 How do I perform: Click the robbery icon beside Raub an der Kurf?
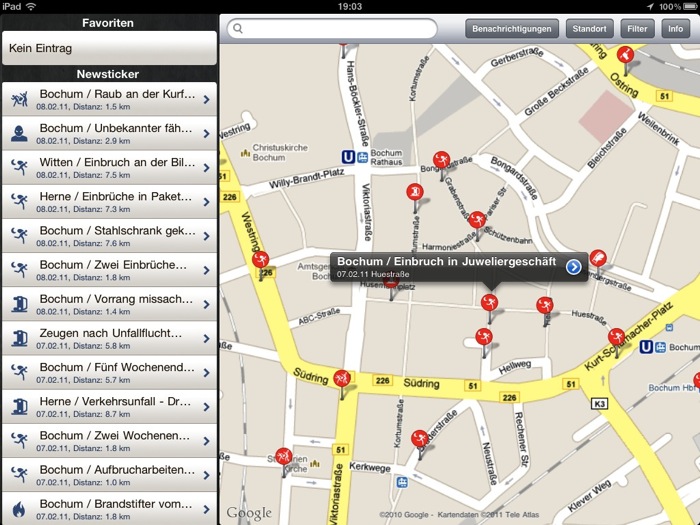click(x=18, y=98)
